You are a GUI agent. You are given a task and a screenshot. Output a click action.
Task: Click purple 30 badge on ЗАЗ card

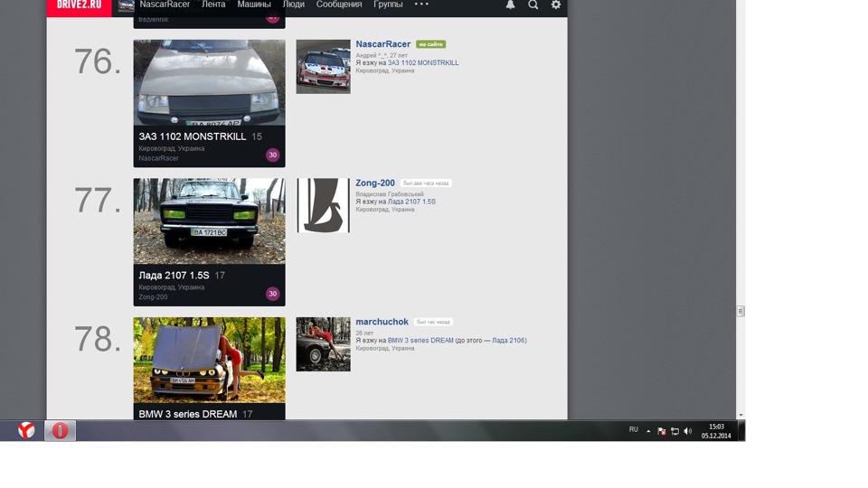pyautogui.click(x=272, y=155)
